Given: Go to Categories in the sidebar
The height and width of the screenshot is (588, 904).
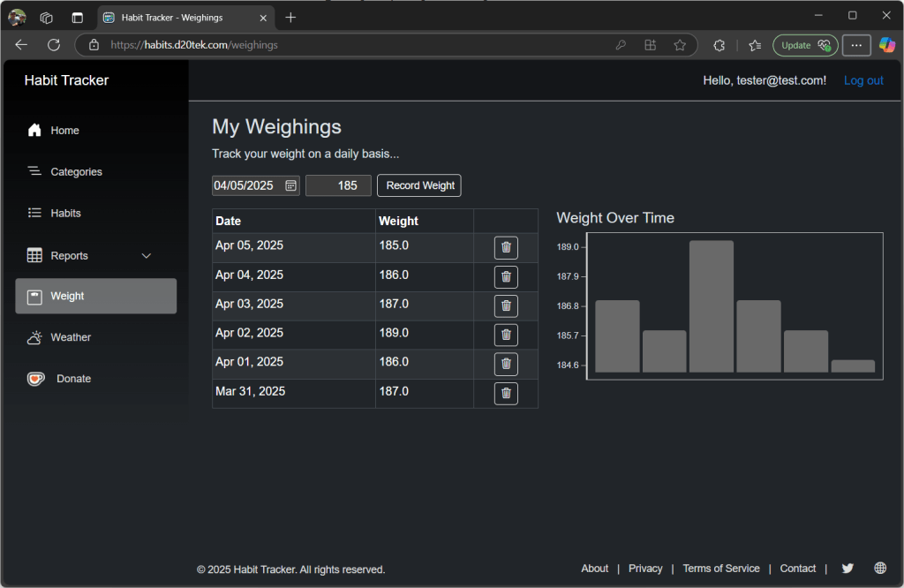Looking at the screenshot, I should click(76, 172).
